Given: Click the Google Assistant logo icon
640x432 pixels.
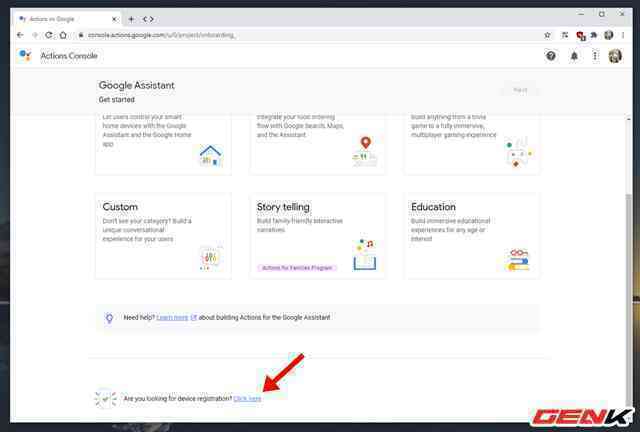Looking at the screenshot, I should 25,55.
